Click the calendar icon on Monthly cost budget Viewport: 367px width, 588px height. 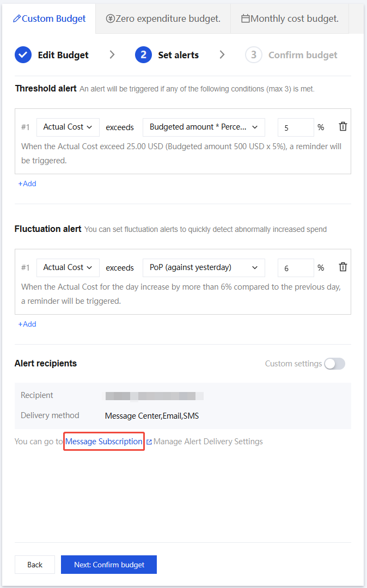(246, 19)
